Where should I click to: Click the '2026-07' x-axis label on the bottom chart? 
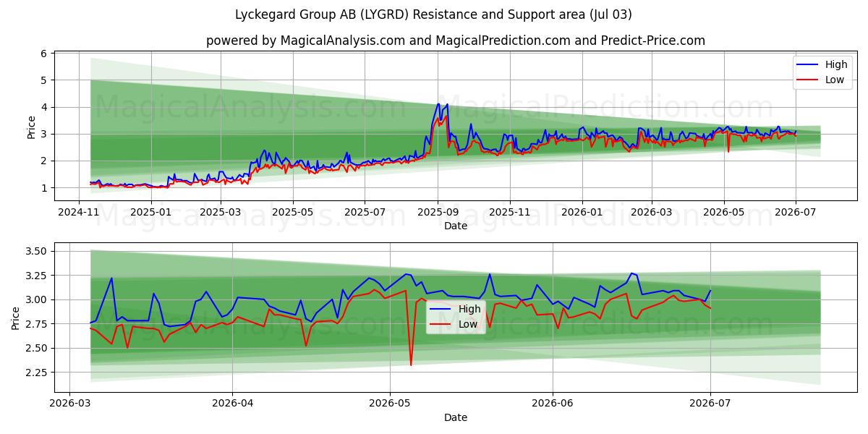pyautogui.click(x=710, y=404)
